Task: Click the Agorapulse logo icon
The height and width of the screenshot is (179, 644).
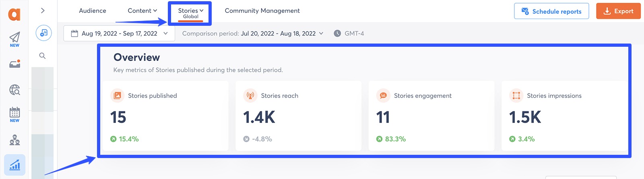Action: pos(14,15)
